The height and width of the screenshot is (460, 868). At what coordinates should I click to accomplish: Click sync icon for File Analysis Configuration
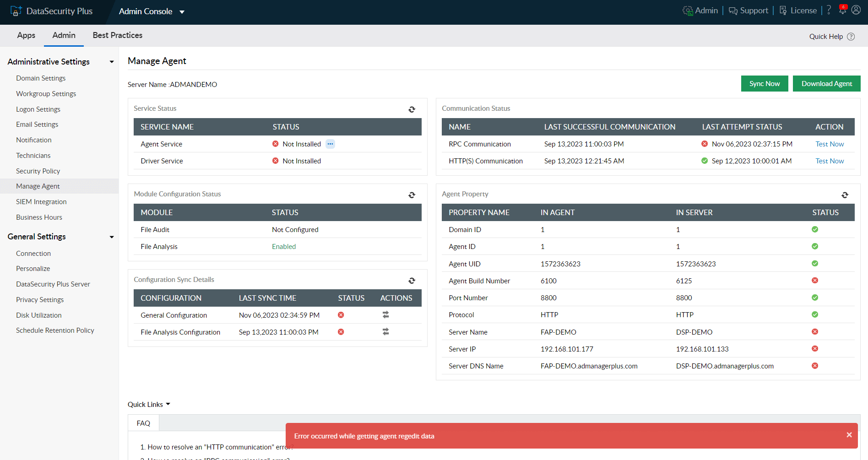[x=385, y=332]
